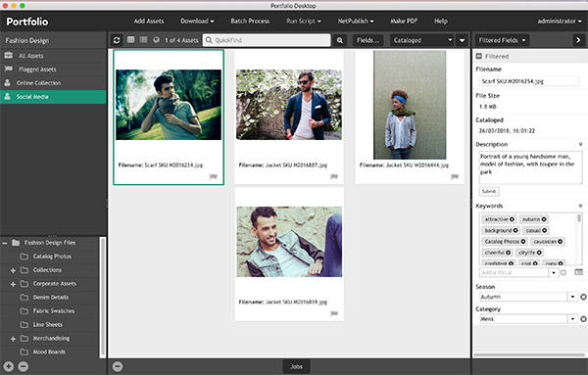Image resolution: width=588 pixels, height=375 pixels.
Task: Select the Social Media gallery
Action: (x=53, y=97)
